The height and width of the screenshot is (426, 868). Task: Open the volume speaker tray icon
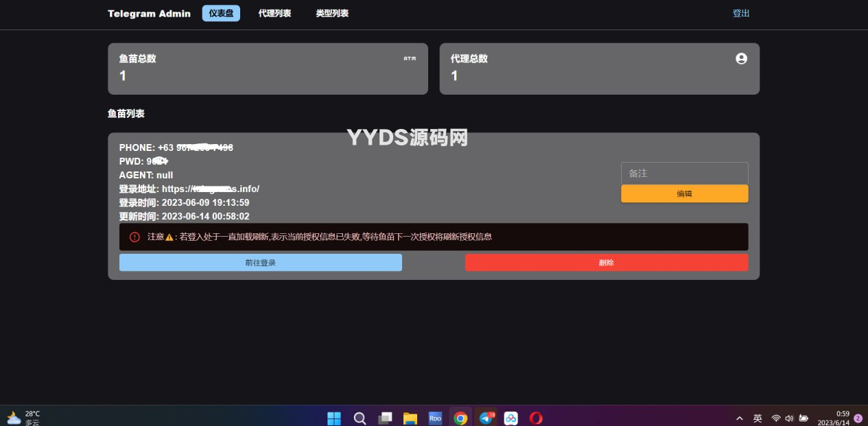pyautogui.click(x=789, y=418)
